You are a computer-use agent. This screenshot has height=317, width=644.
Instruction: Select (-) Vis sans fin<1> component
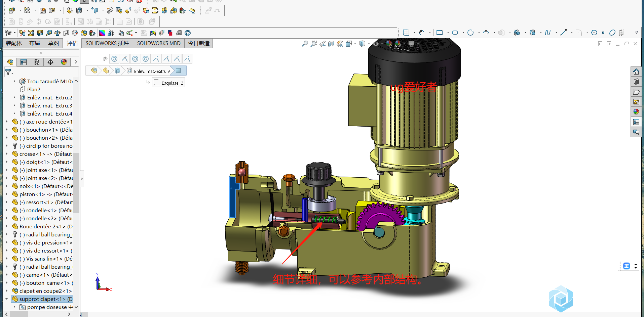(x=42, y=259)
